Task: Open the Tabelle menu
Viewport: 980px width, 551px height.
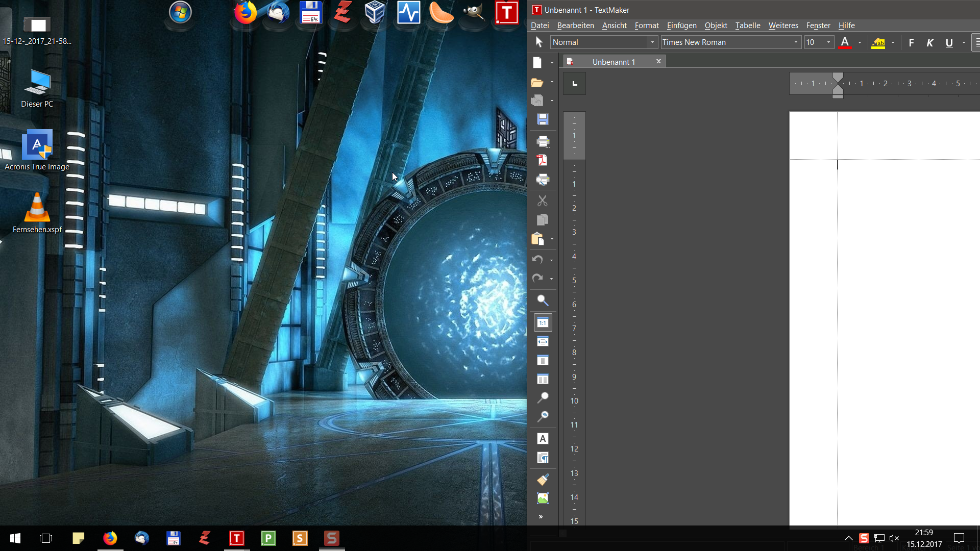Action: tap(747, 26)
